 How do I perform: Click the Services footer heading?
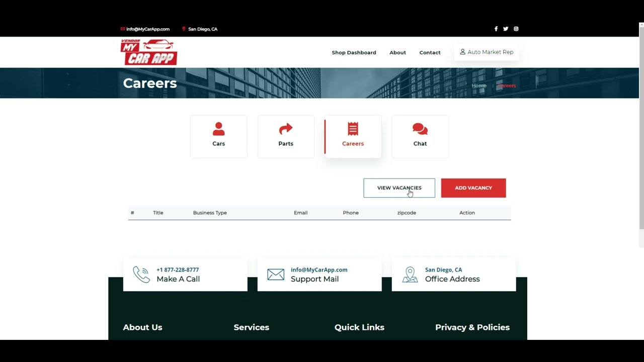coord(251,327)
